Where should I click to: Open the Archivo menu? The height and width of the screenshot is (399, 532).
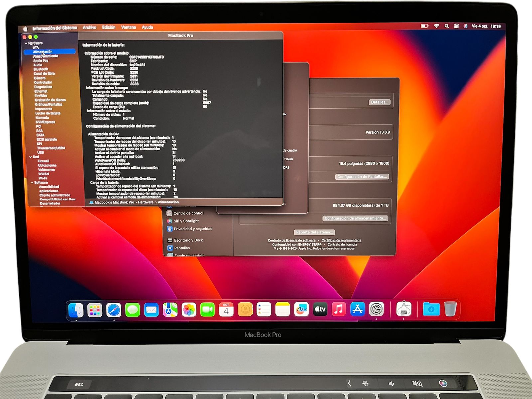[x=90, y=28]
